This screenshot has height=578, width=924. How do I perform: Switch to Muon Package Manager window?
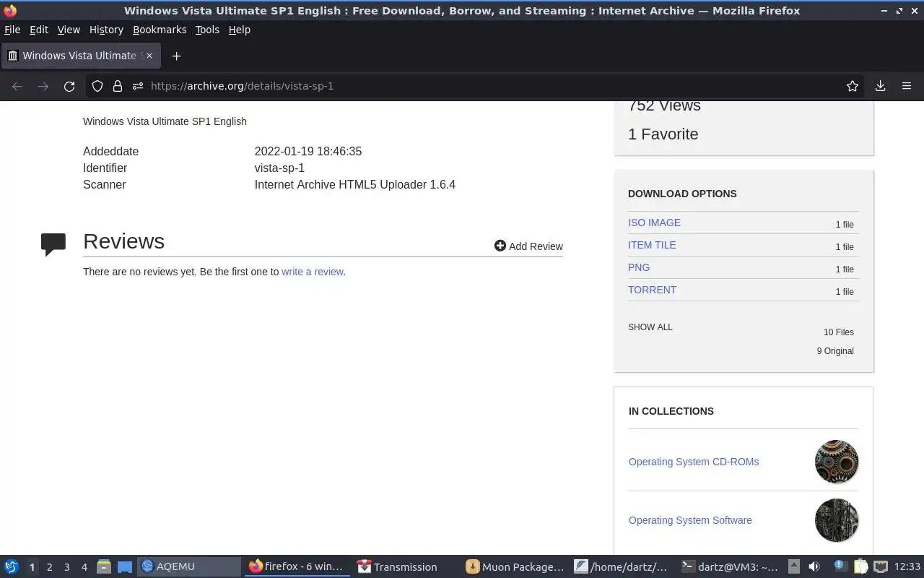coord(514,566)
